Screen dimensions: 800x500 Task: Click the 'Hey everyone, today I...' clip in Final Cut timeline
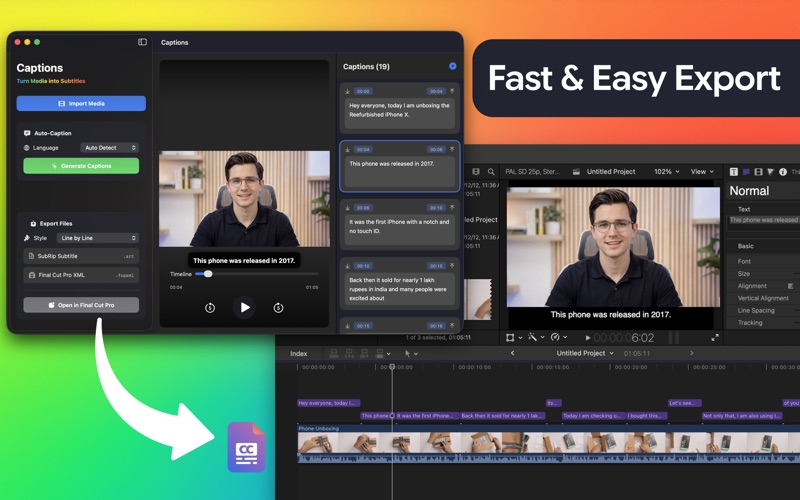click(329, 403)
